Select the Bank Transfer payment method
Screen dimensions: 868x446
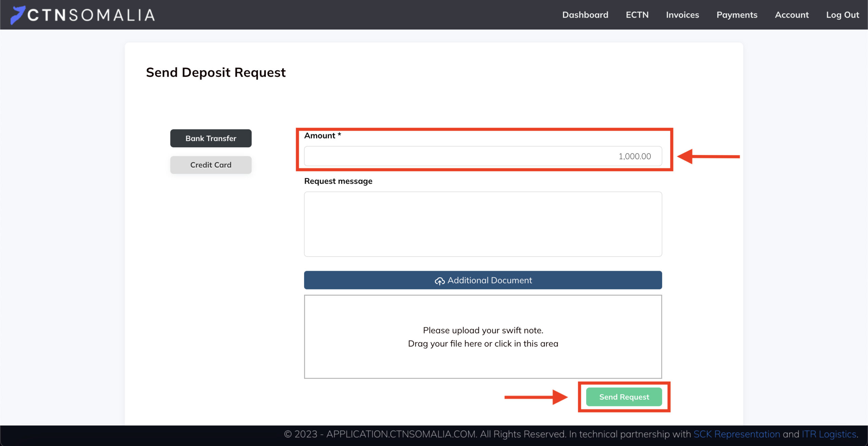[x=211, y=138]
